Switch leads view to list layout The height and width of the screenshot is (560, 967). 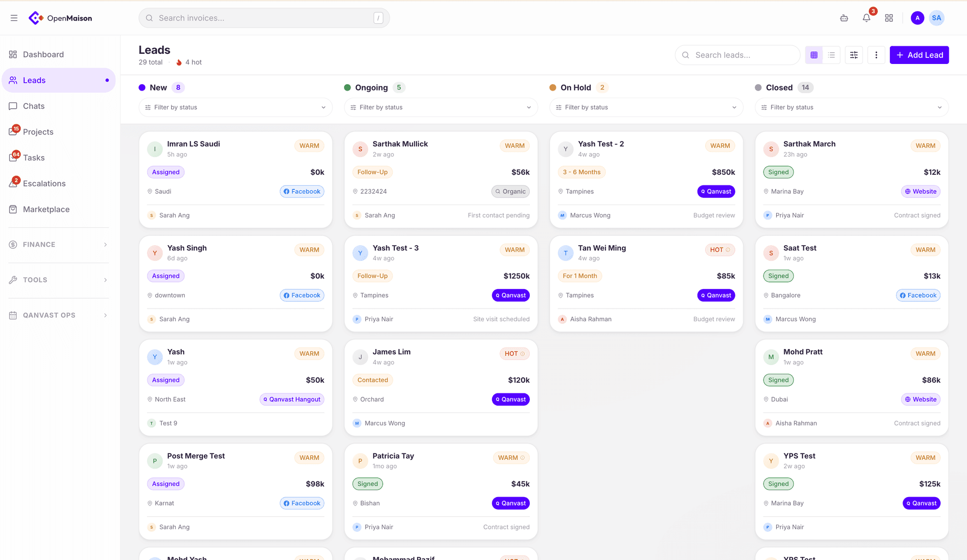point(832,55)
